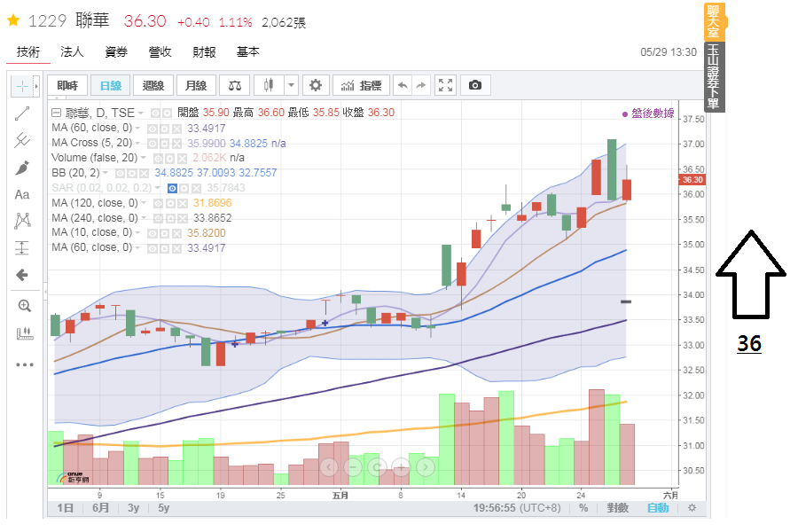
Task: Switch to the 月線 monthly interval
Action: click(x=196, y=85)
